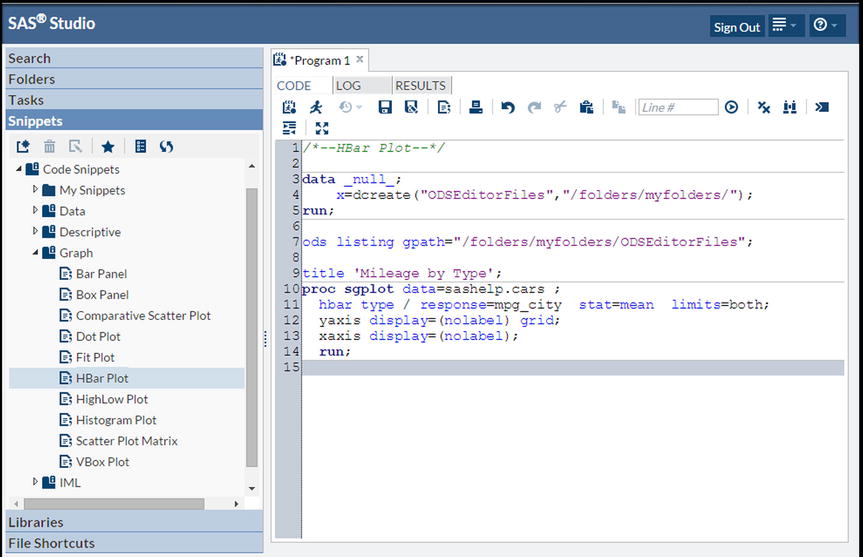Clear all code with the X icon
Image resolution: width=863 pixels, height=557 pixels.
click(x=763, y=107)
